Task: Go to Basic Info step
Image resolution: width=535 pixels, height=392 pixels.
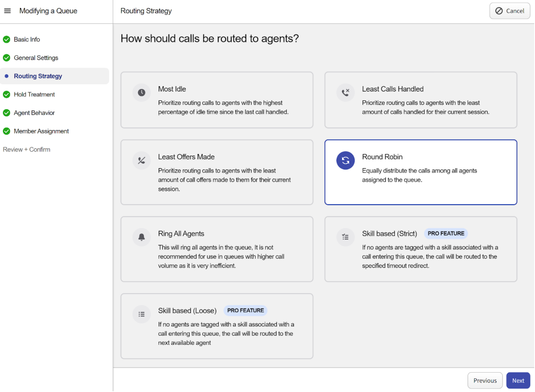Action: pyautogui.click(x=27, y=39)
